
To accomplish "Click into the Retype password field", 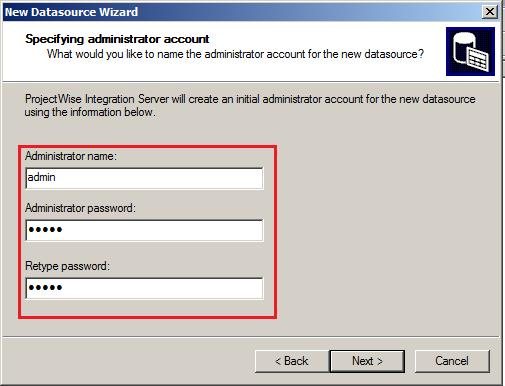I will point(144,288).
